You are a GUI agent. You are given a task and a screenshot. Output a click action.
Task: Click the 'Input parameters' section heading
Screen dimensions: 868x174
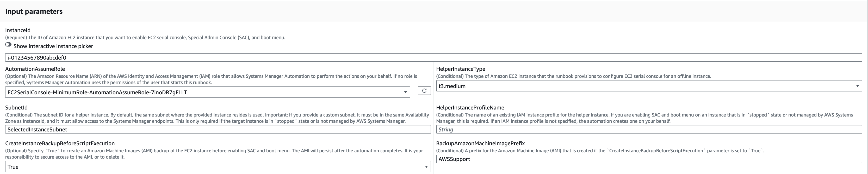point(34,11)
